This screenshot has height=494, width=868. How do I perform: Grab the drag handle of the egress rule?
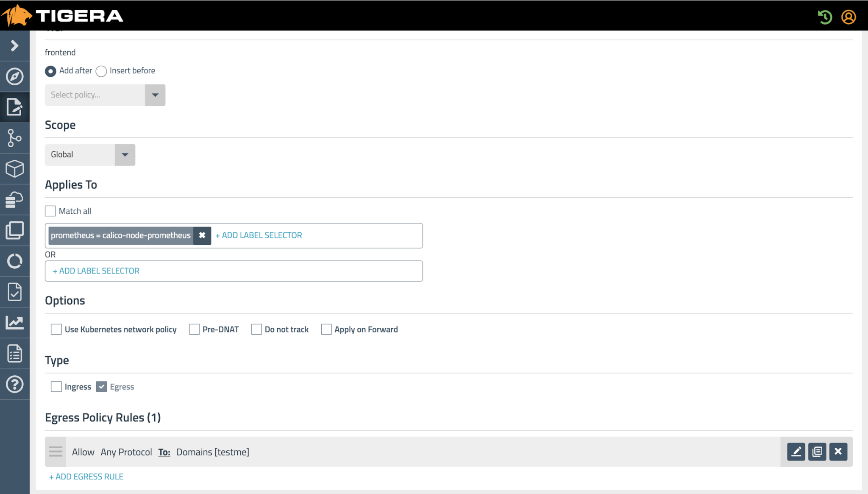tap(56, 452)
